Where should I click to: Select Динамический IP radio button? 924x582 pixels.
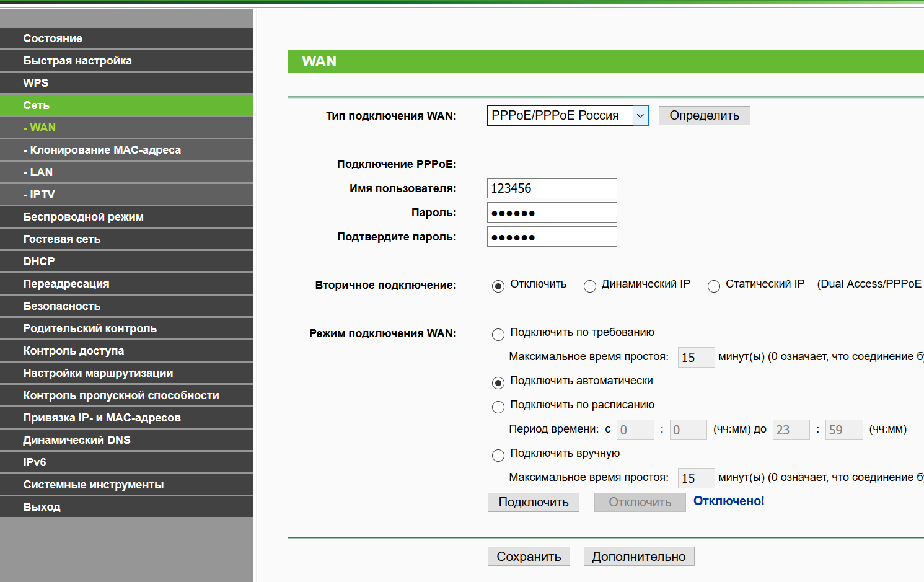pos(590,286)
